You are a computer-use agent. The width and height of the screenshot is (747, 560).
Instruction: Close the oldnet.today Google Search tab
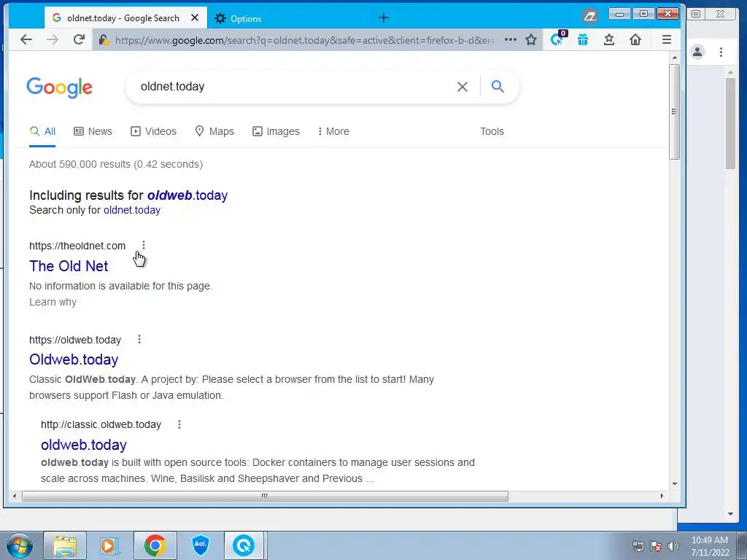tap(194, 18)
